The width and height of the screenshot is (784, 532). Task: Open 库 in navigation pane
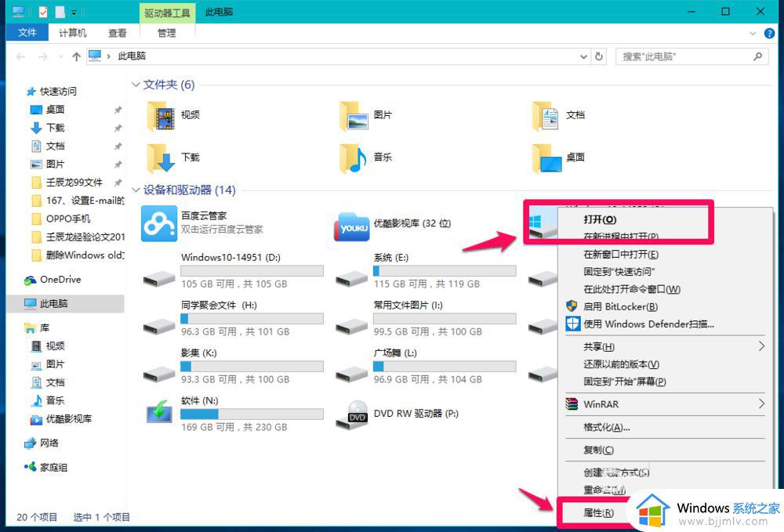click(45, 328)
